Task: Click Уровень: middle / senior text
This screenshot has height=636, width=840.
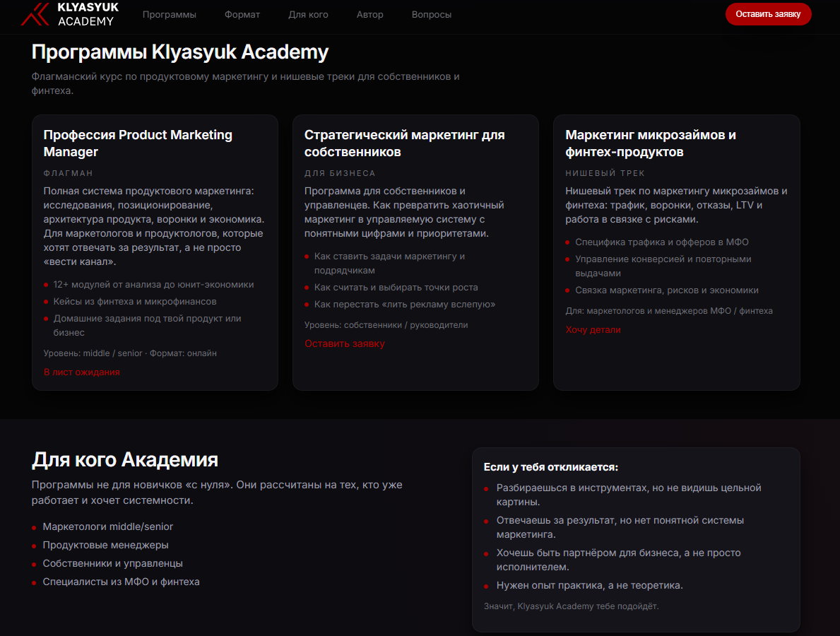Action: (x=130, y=353)
